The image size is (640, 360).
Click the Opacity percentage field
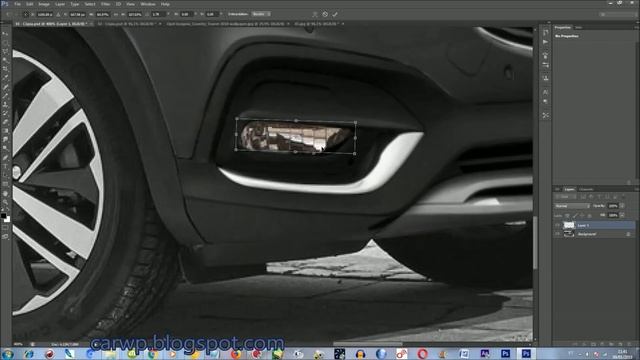point(613,206)
